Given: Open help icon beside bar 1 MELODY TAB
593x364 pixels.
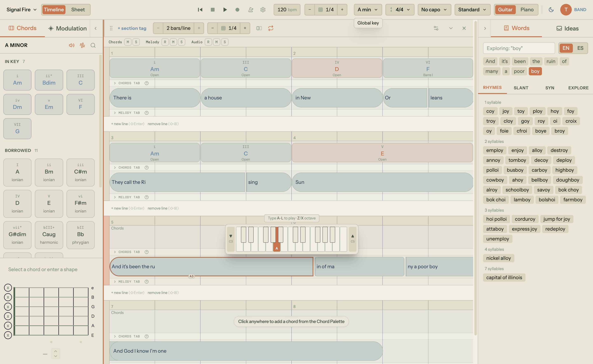Looking at the screenshot, I should point(147,113).
